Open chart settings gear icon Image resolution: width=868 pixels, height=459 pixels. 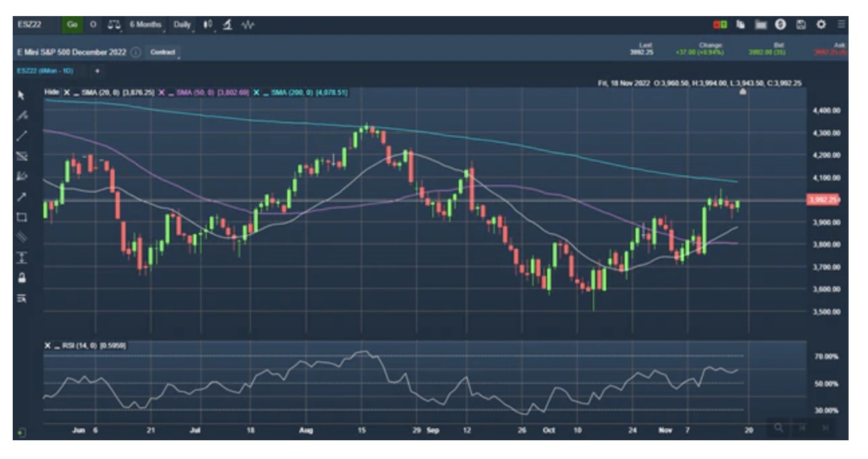coord(820,25)
